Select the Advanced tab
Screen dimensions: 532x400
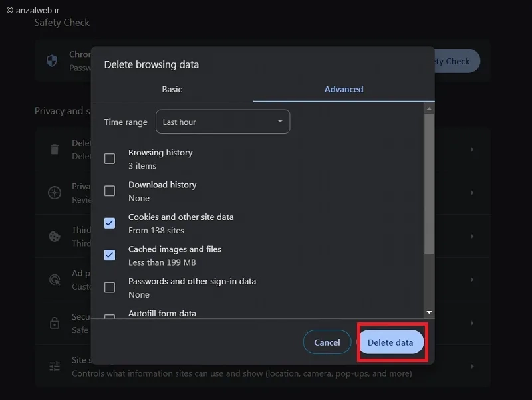(x=344, y=90)
